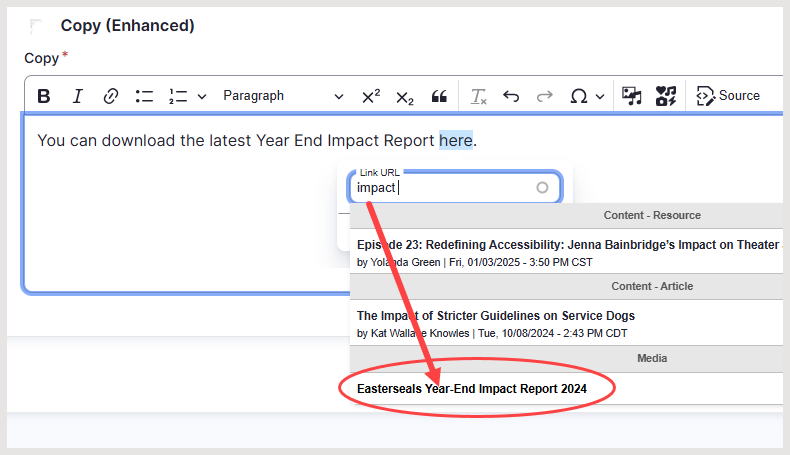
Task: Apply superscript formatting
Action: 371,96
